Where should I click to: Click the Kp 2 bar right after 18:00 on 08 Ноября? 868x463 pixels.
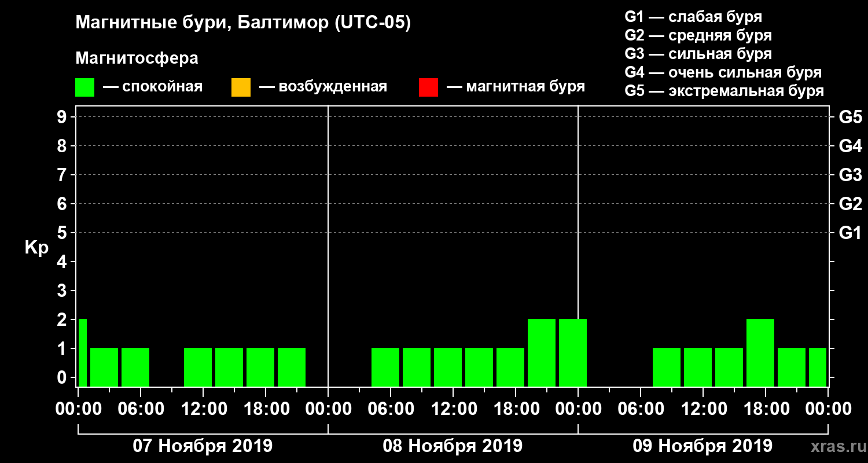click(x=542, y=352)
